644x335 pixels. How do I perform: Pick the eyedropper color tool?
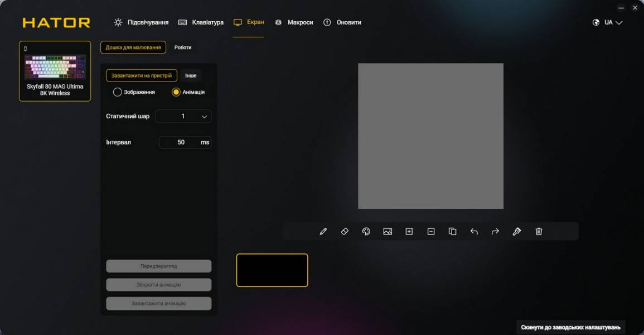click(517, 231)
